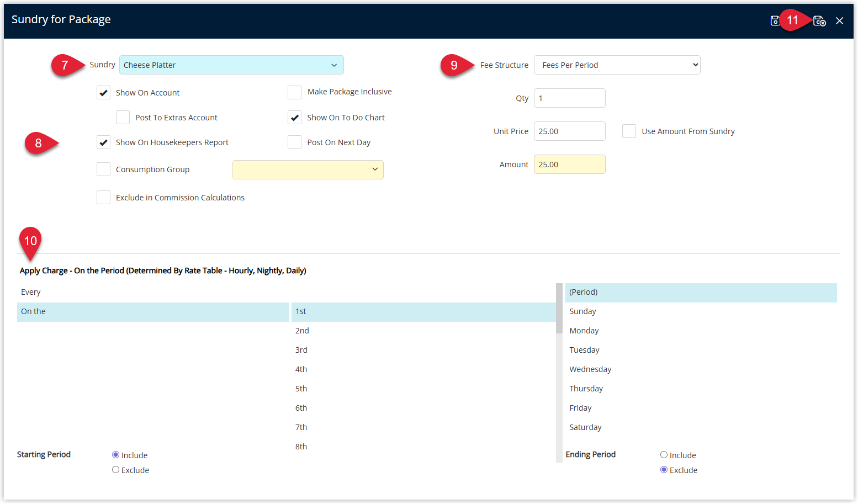This screenshot has width=858, height=504.
Task: Click the Amount input field
Action: click(569, 165)
